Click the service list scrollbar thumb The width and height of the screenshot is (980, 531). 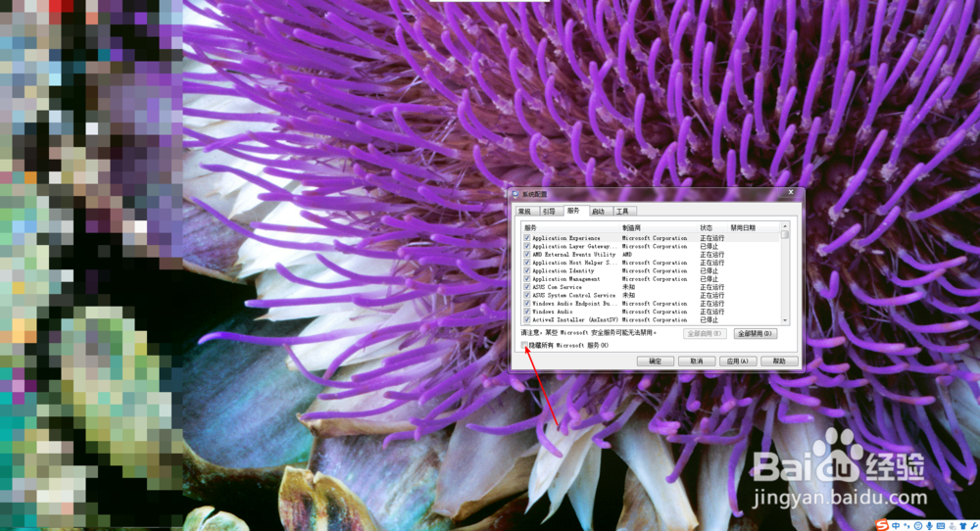point(785,235)
